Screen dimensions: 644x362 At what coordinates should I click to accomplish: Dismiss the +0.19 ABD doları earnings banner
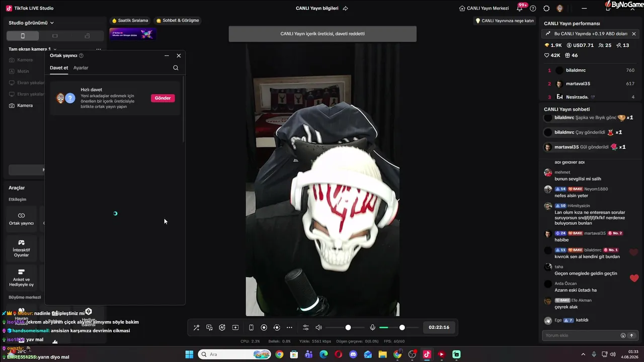pyautogui.click(x=634, y=34)
